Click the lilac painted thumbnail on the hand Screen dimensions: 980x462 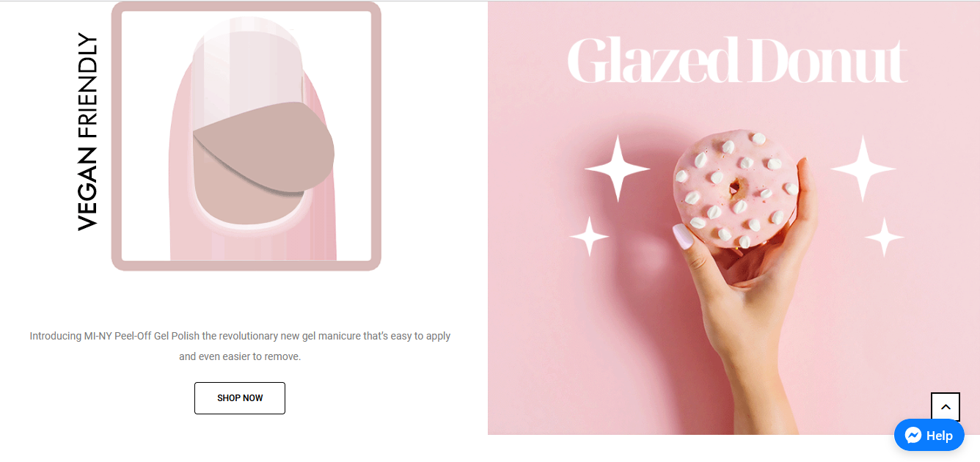click(x=682, y=236)
